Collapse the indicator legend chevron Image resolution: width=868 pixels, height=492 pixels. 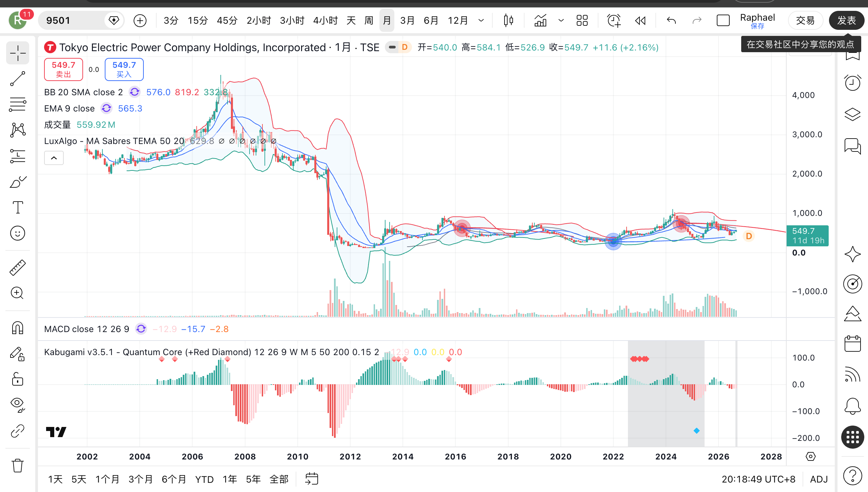point(54,158)
